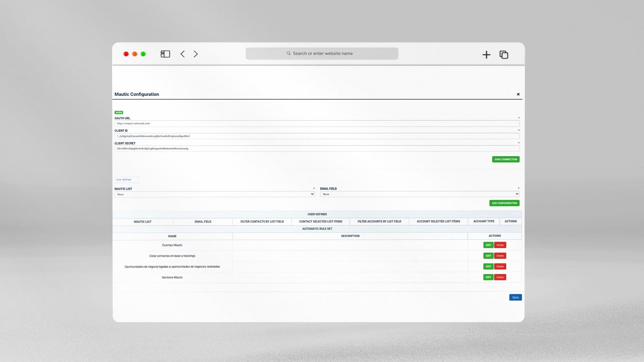644x362 pixels.
Task: Close the Mautic Configuration dialog
Action: [x=518, y=94]
